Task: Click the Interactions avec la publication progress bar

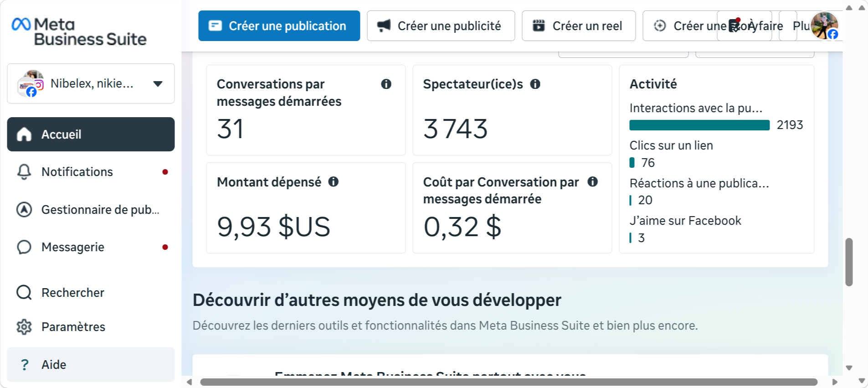Action: 699,125
